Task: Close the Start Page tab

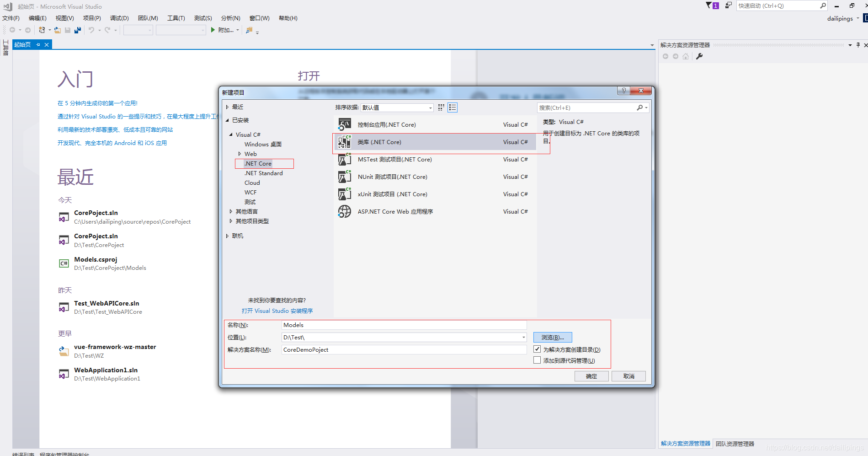Action: [x=47, y=44]
